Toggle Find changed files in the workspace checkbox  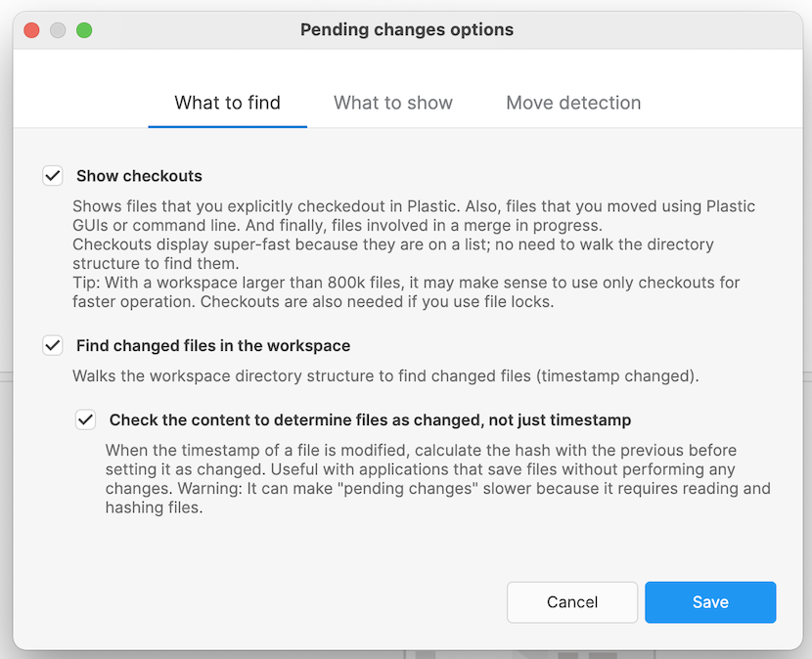point(53,346)
